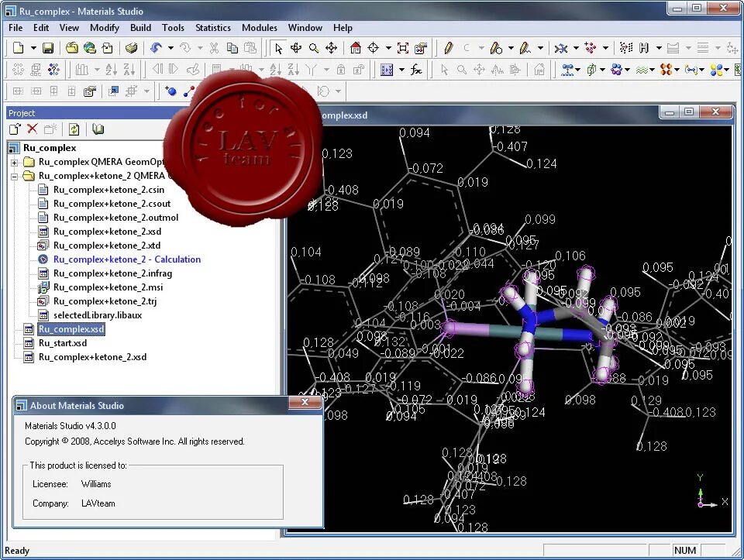Open the Modules menu
Viewport: 744px width, 560px height.
(260, 27)
